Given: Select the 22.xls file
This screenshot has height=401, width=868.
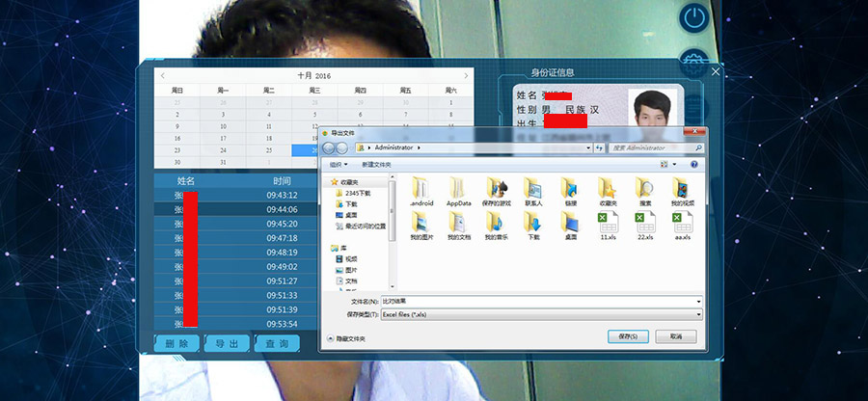Looking at the screenshot, I should click(x=645, y=223).
